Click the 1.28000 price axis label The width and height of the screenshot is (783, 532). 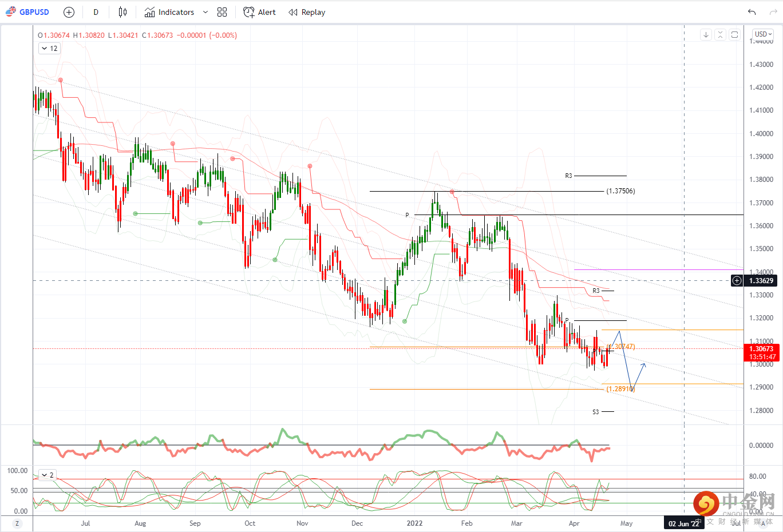(761, 411)
